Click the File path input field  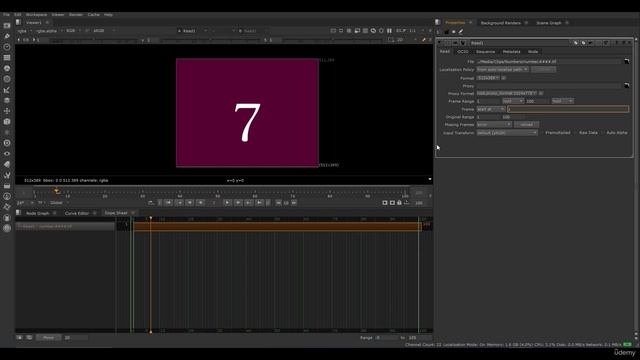pyautogui.click(x=549, y=62)
